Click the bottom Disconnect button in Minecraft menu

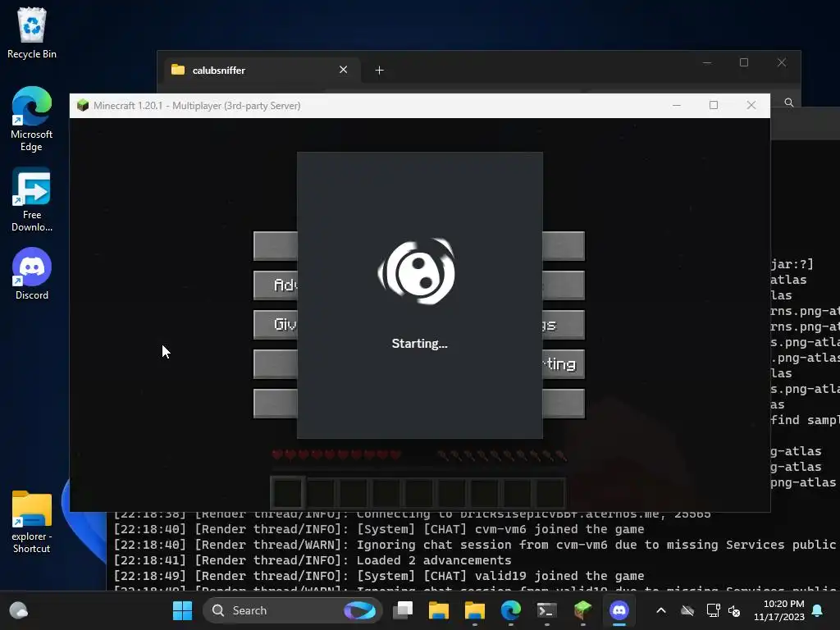point(276,404)
